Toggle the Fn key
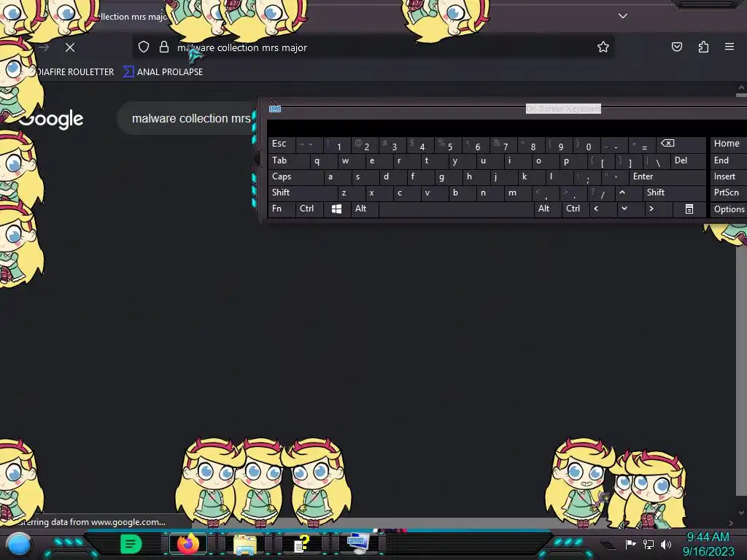The height and width of the screenshot is (560, 747). pos(281,209)
